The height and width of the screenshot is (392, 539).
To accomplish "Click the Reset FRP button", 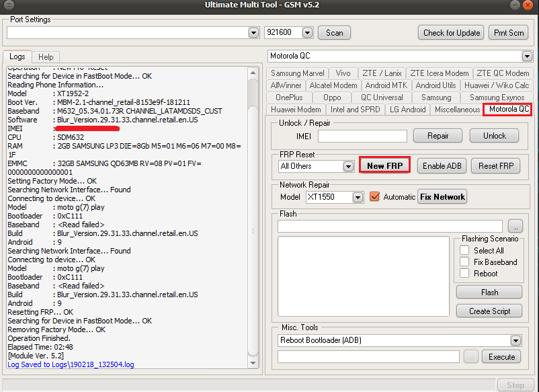I will [x=496, y=166].
